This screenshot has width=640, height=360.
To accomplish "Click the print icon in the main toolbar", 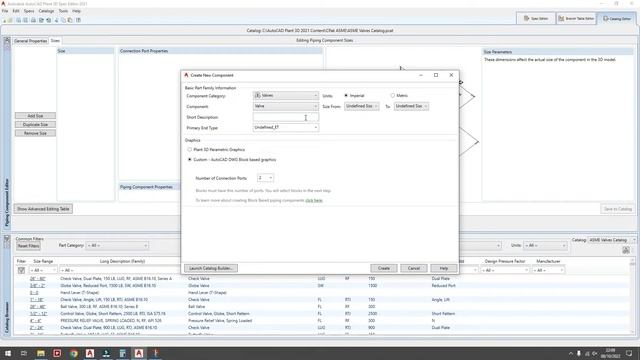I will click(x=33, y=20).
